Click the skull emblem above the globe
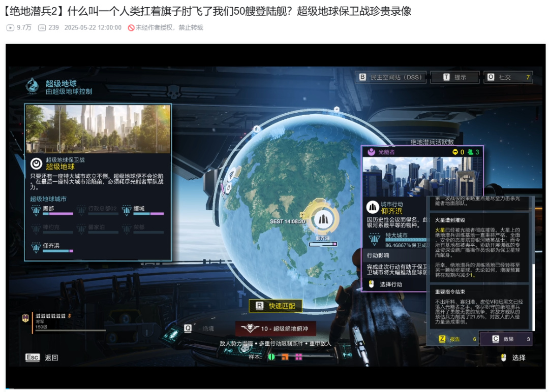 (x=174, y=92)
